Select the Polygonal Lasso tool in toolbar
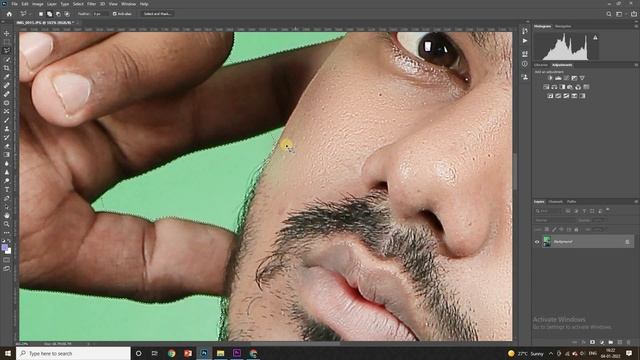This screenshot has width=640, height=360. tap(7, 51)
